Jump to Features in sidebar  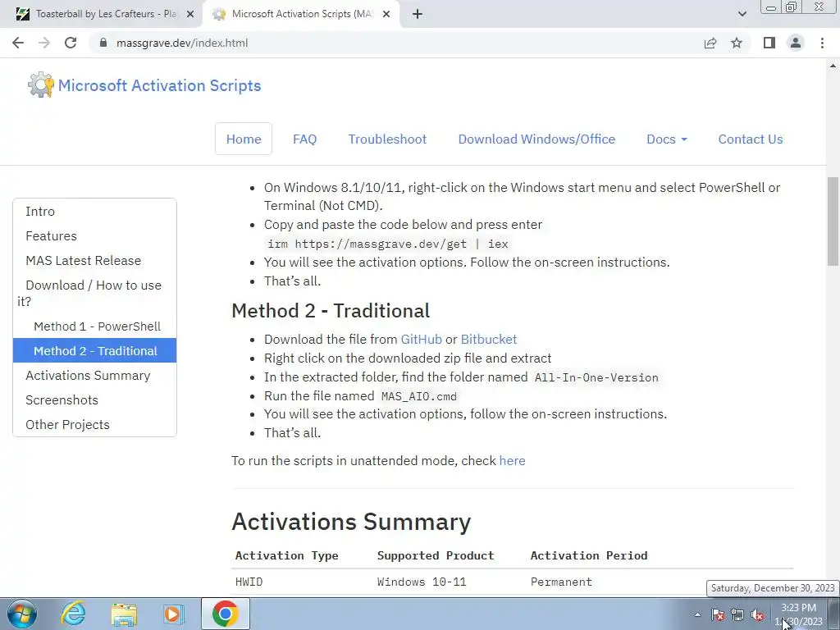(94, 235)
